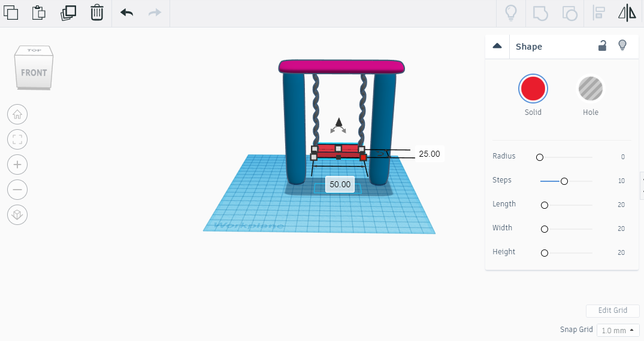Set shape as Hole
This screenshot has height=341, width=644.
[591, 88]
